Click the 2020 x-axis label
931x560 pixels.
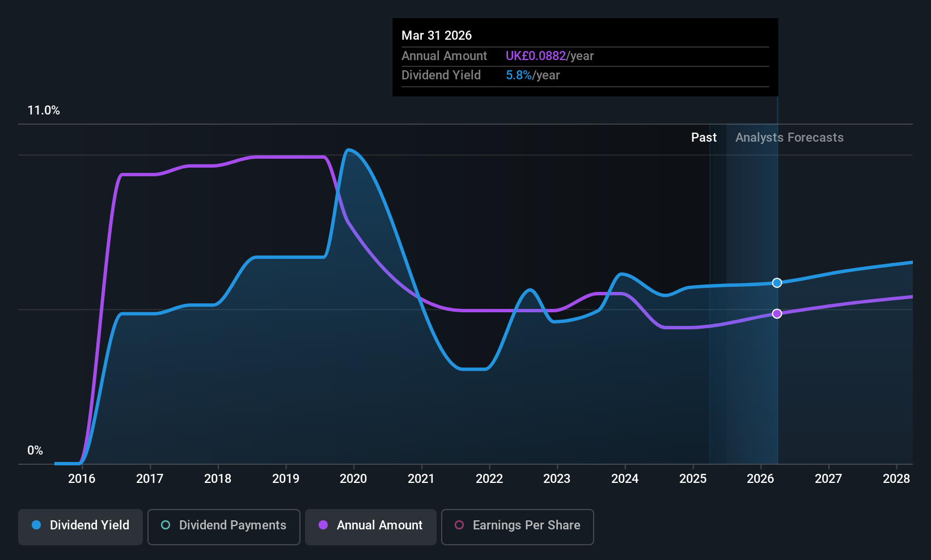[353, 479]
